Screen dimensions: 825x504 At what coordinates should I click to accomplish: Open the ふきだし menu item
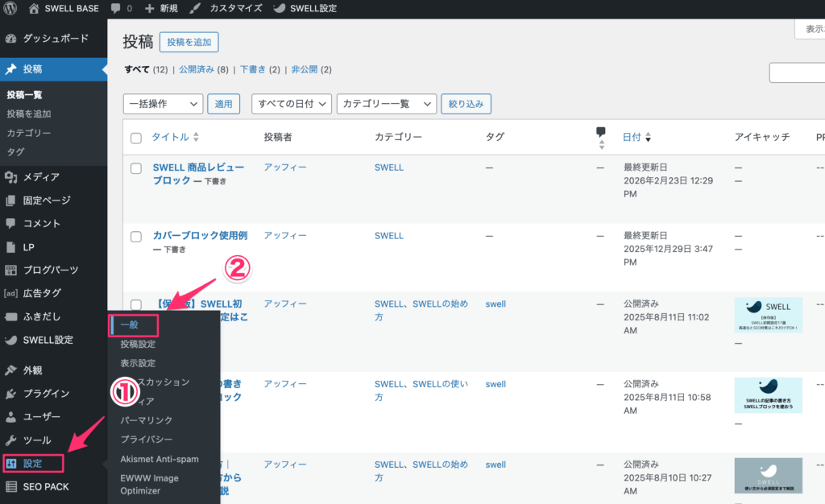[x=40, y=317]
